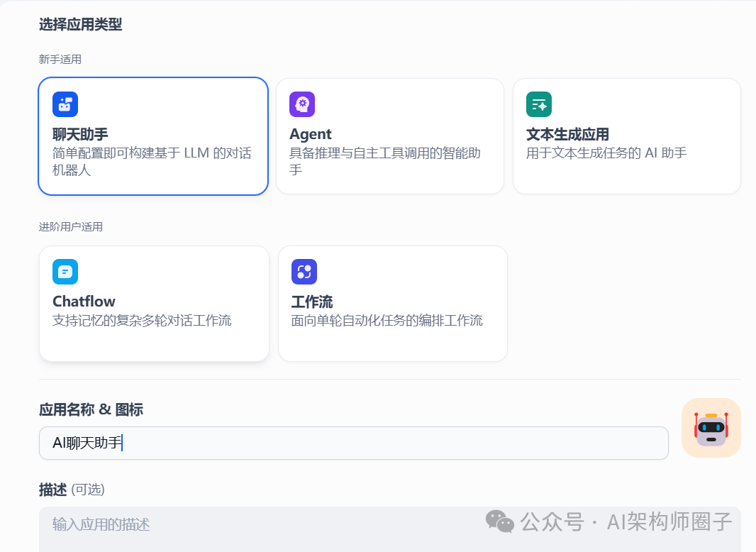Select the 工作流 application type

click(392, 304)
